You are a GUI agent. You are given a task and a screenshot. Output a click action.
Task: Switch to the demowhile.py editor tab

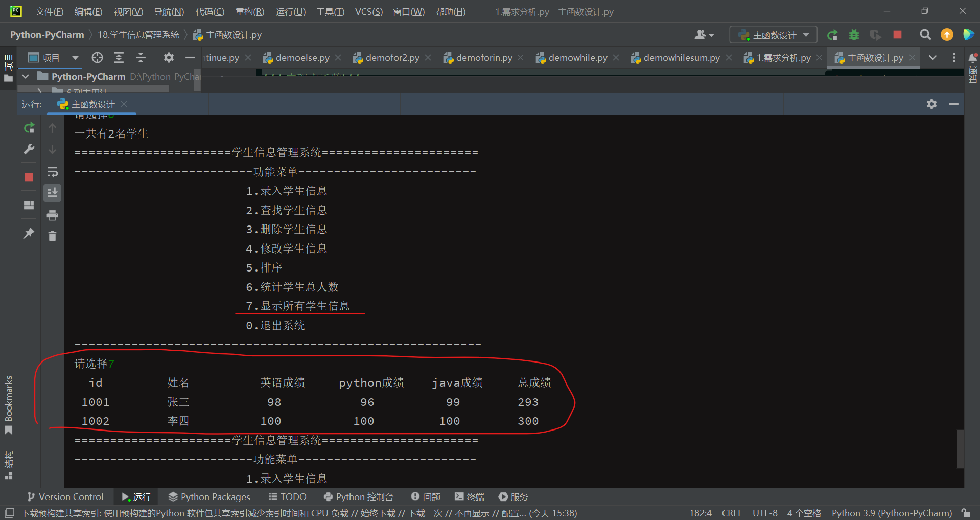tap(576, 57)
